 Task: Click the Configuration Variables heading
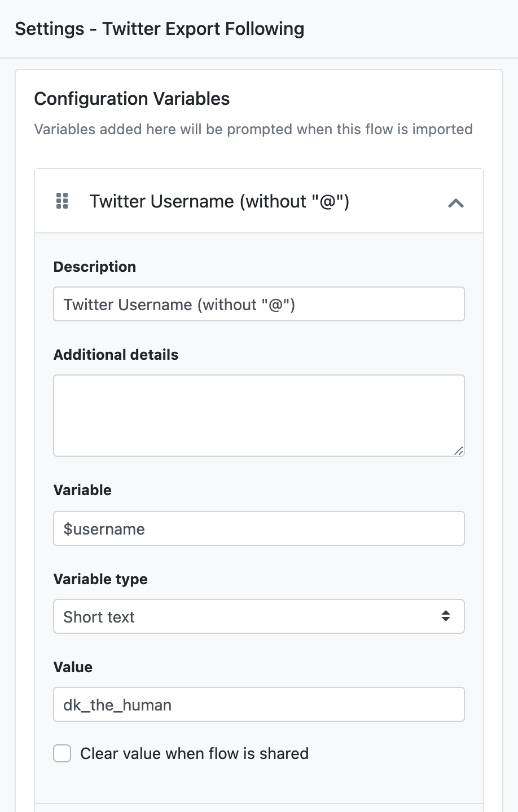132,99
